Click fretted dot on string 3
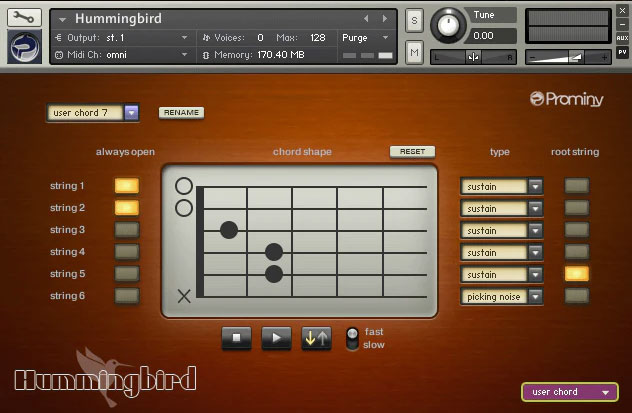Screen dimensions: 632x413 [x=229, y=230]
